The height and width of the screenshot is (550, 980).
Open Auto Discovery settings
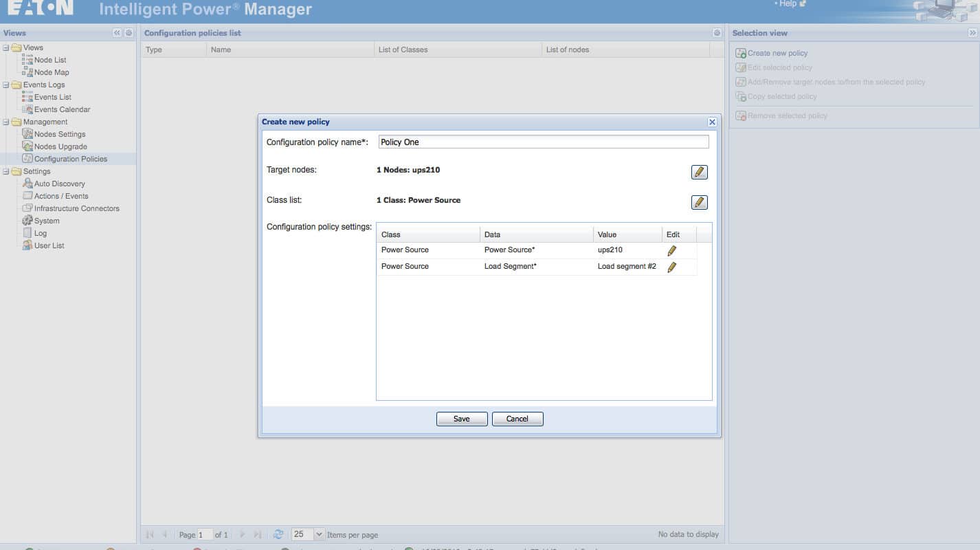click(x=60, y=184)
